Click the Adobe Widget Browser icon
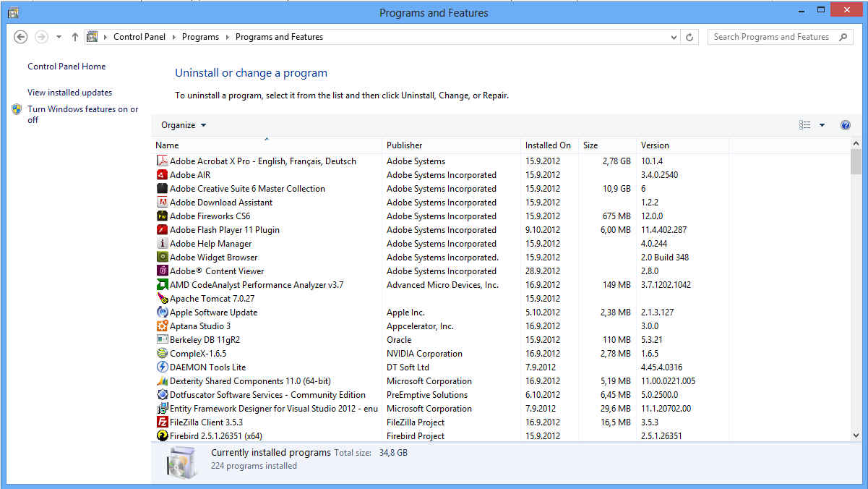 pos(163,258)
